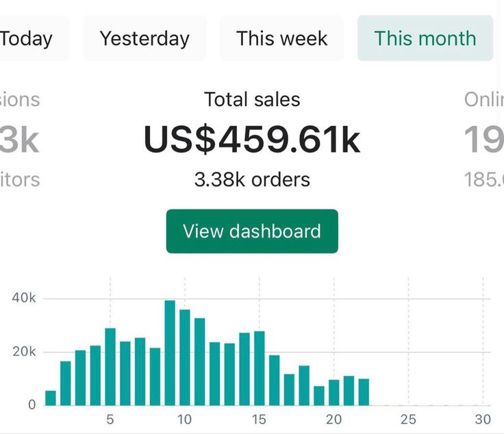Tap the 3.38k orders text
504x434 pixels.
251,180
